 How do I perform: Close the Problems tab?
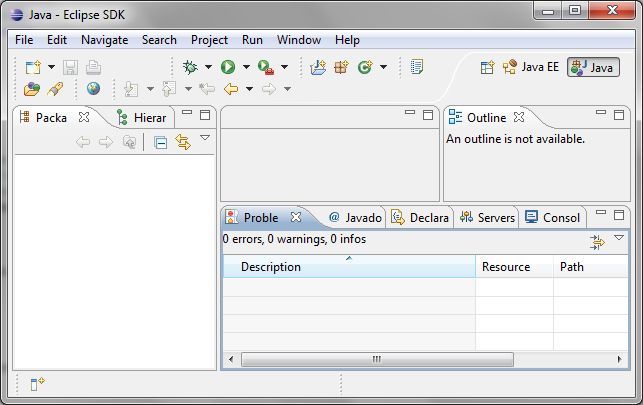(296, 217)
